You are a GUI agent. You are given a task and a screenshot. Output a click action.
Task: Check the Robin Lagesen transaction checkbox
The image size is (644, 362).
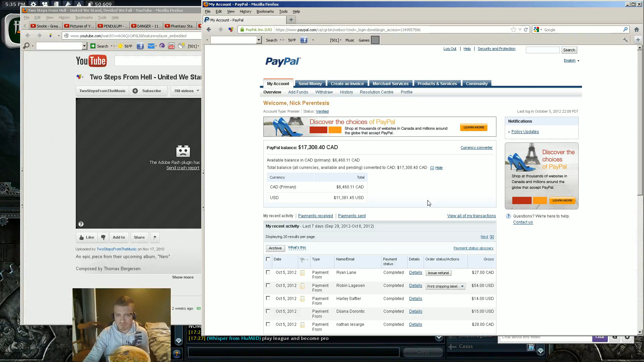pos(268,285)
